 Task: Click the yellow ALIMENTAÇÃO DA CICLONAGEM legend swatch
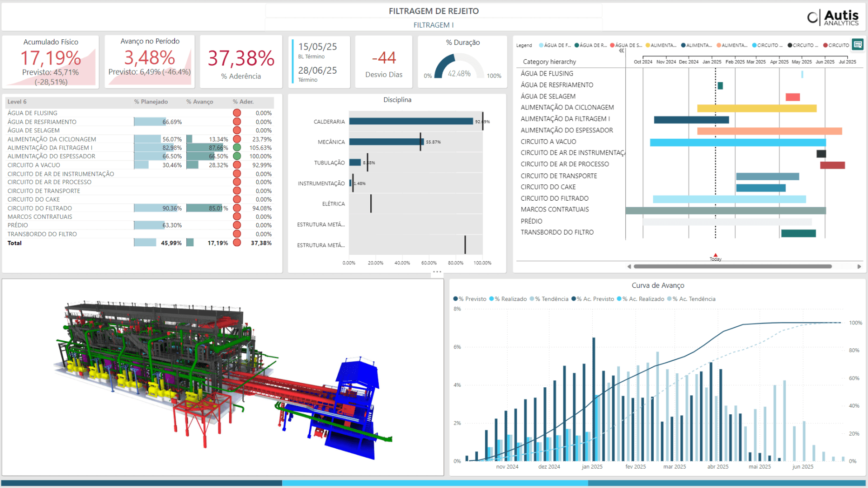tap(648, 45)
